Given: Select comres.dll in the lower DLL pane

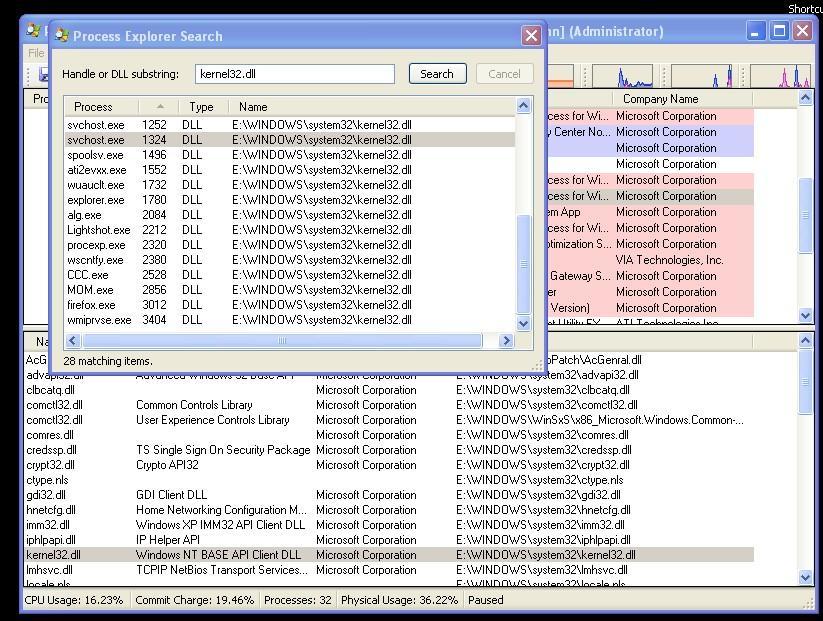Looking at the screenshot, I should pos(389,435).
